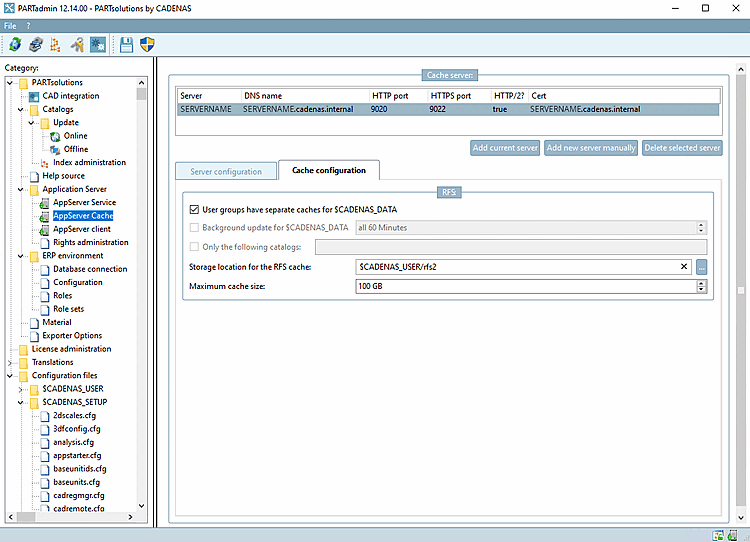
Task: Click the keys toolbar icon
Action: click(x=77, y=45)
